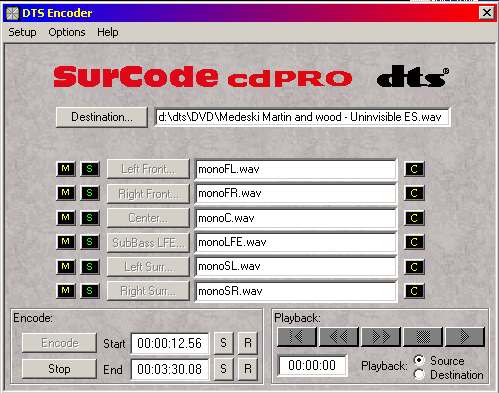The image size is (499, 393).
Task: Fast forward playback
Action: click(x=381, y=337)
